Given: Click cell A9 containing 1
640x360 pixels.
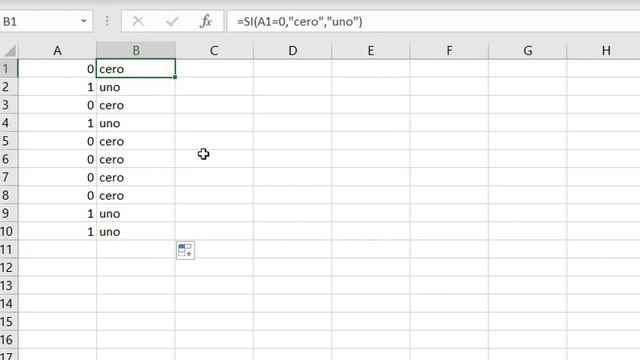Looking at the screenshot, I should (x=57, y=213).
